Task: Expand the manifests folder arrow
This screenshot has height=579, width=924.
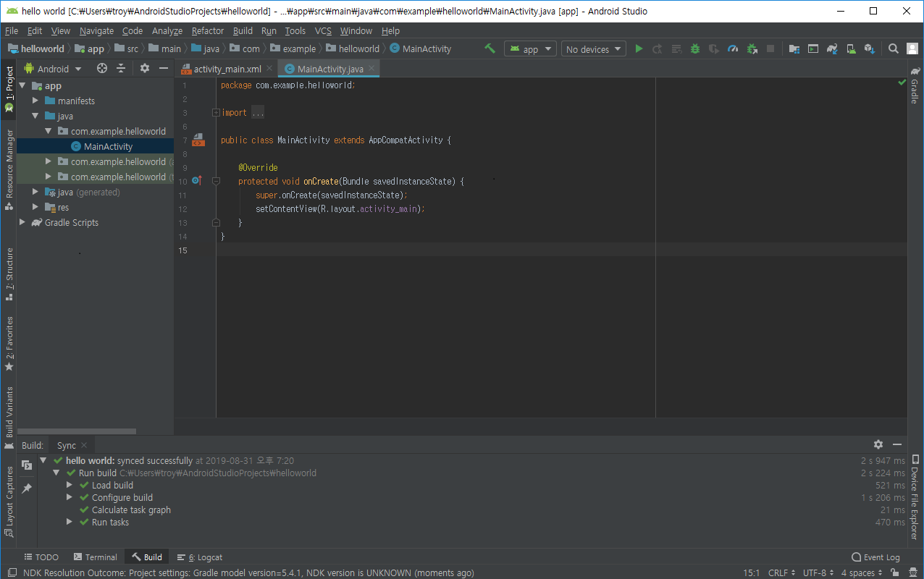Action: pyautogui.click(x=35, y=101)
